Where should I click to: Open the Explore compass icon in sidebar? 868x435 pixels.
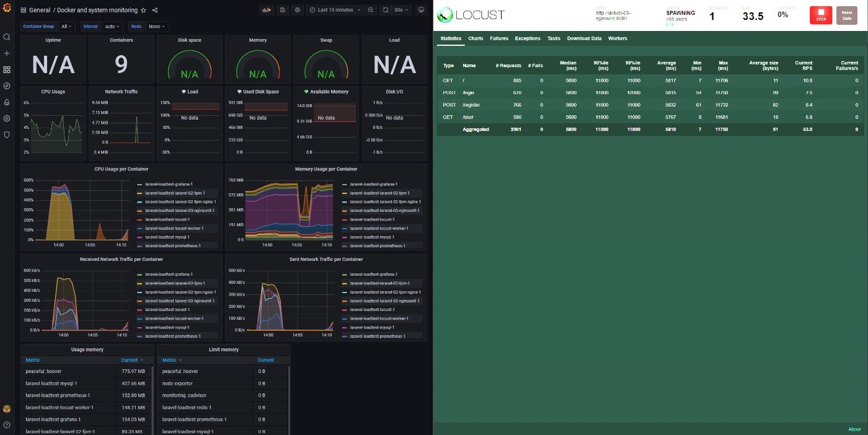tap(7, 86)
